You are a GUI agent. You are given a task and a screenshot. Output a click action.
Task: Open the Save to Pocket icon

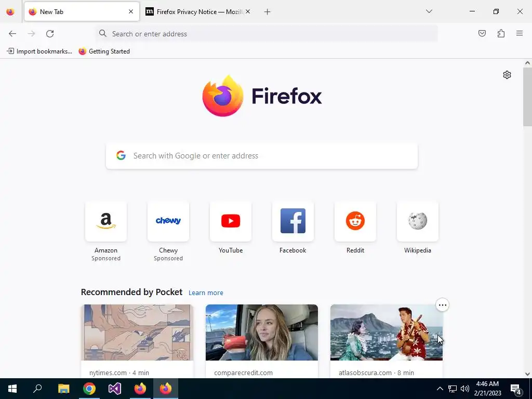pyautogui.click(x=482, y=33)
